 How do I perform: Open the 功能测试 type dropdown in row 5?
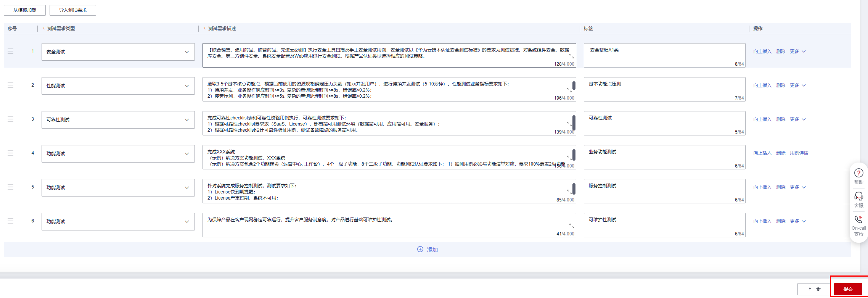[118, 188]
